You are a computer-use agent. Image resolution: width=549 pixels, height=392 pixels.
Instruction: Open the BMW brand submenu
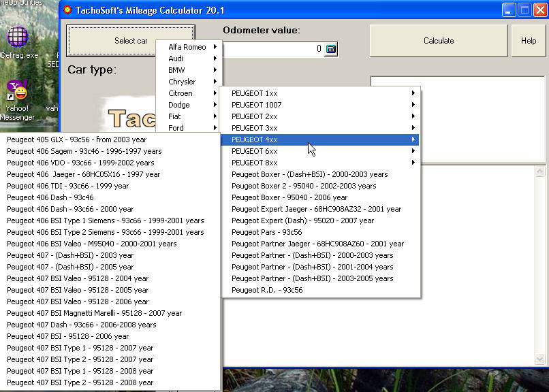click(x=189, y=70)
